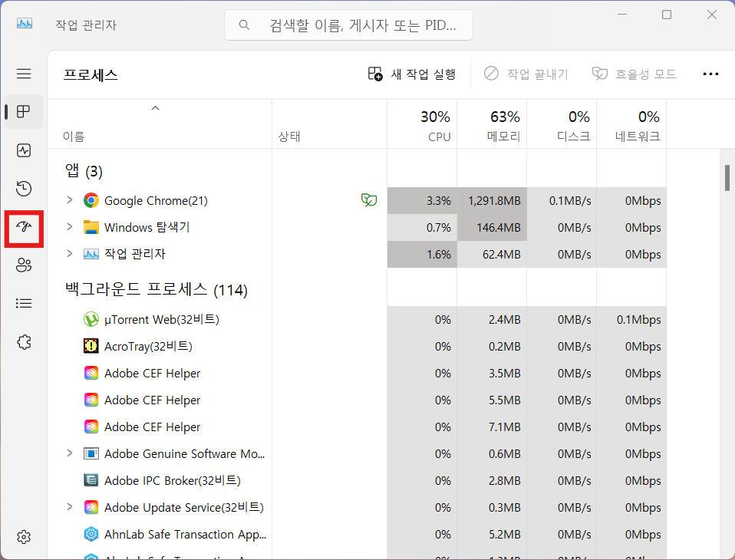The height and width of the screenshot is (560, 735).
Task: Click 새 작업 실행 button
Action: (411, 74)
